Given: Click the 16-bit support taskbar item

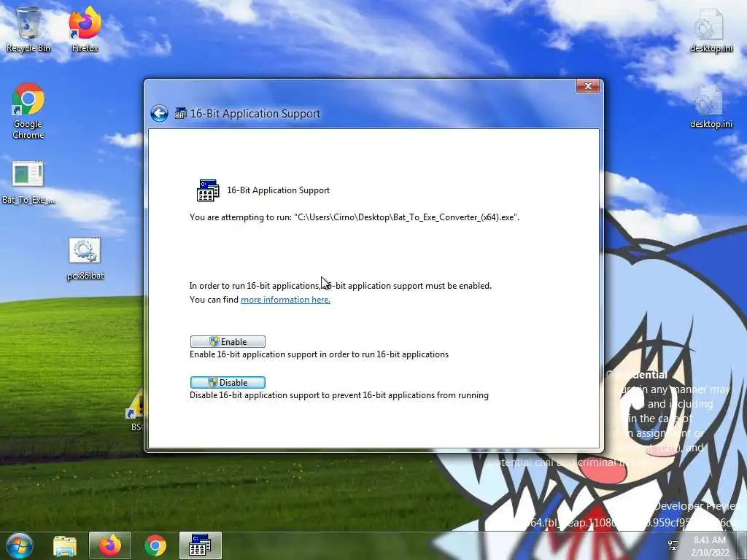Looking at the screenshot, I should (201, 545).
